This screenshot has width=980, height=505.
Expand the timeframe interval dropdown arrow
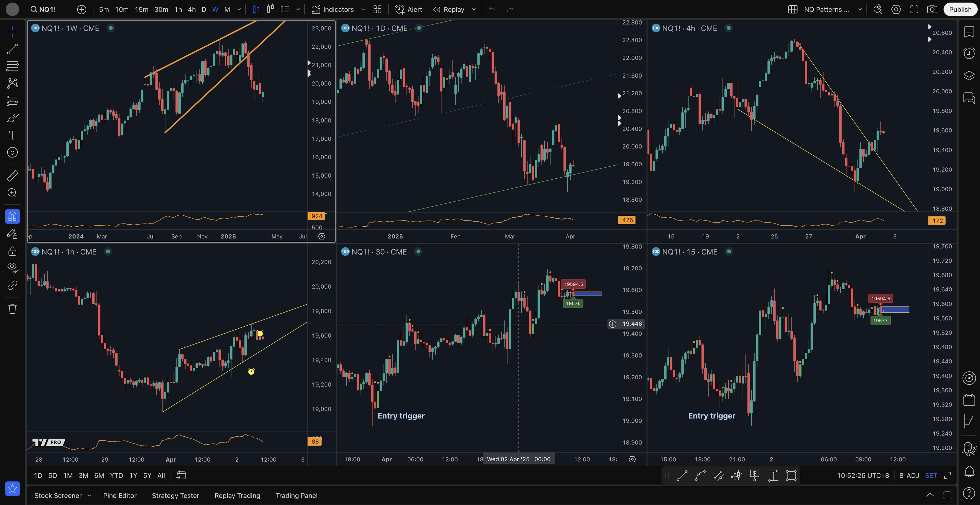(x=239, y=9)
